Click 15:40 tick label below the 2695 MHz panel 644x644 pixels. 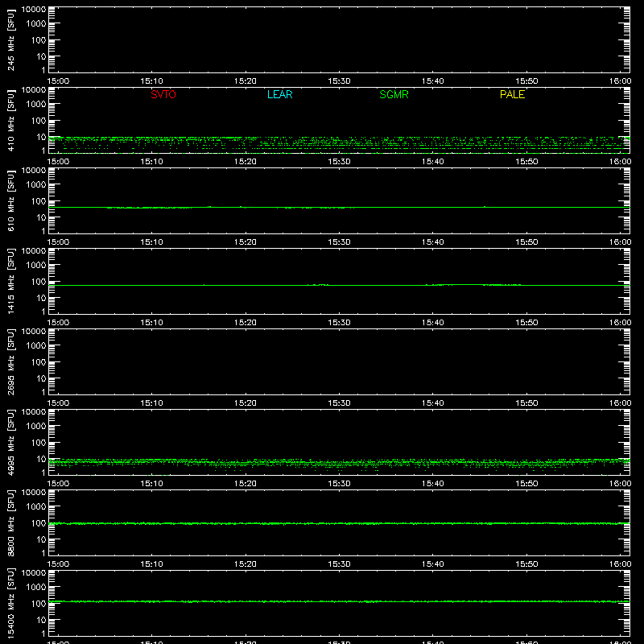point(433,403)
